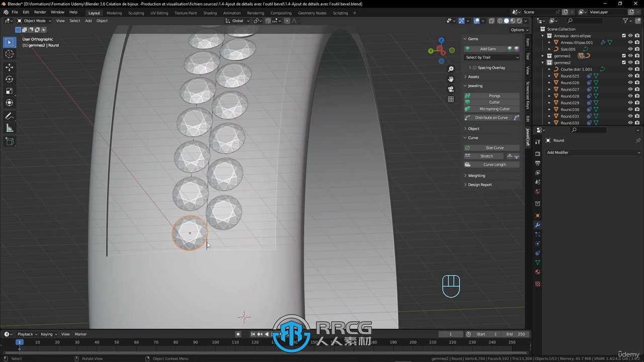This screenshot has width=644, height=362.
Task: Activate the Scale tool
Action: (9, 91)
